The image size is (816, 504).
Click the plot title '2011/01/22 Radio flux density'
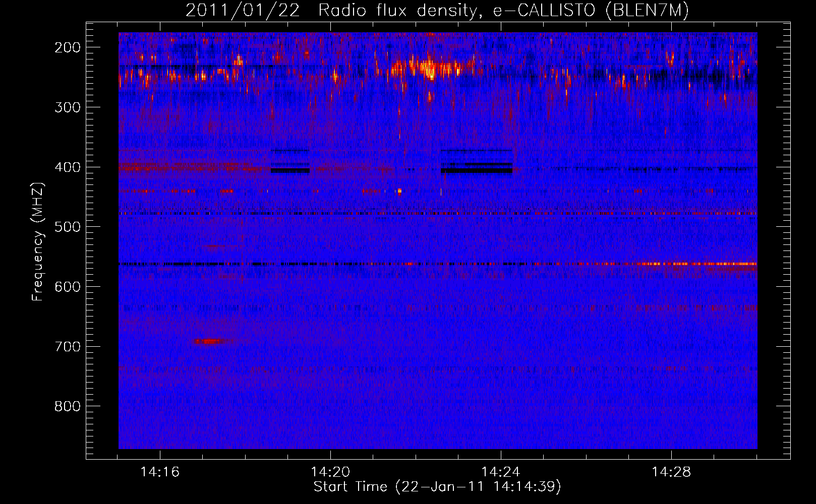pyautogui.click(x=437, y=11)
